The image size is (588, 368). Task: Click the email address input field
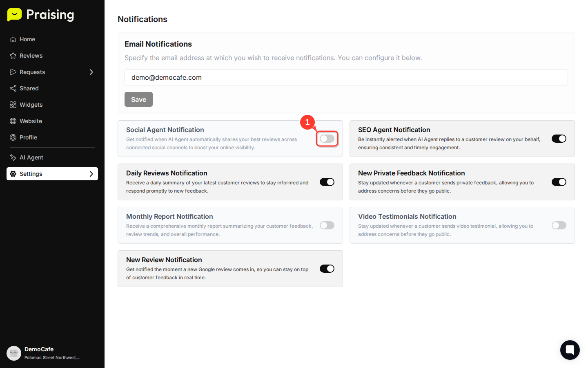pos(346,77)
